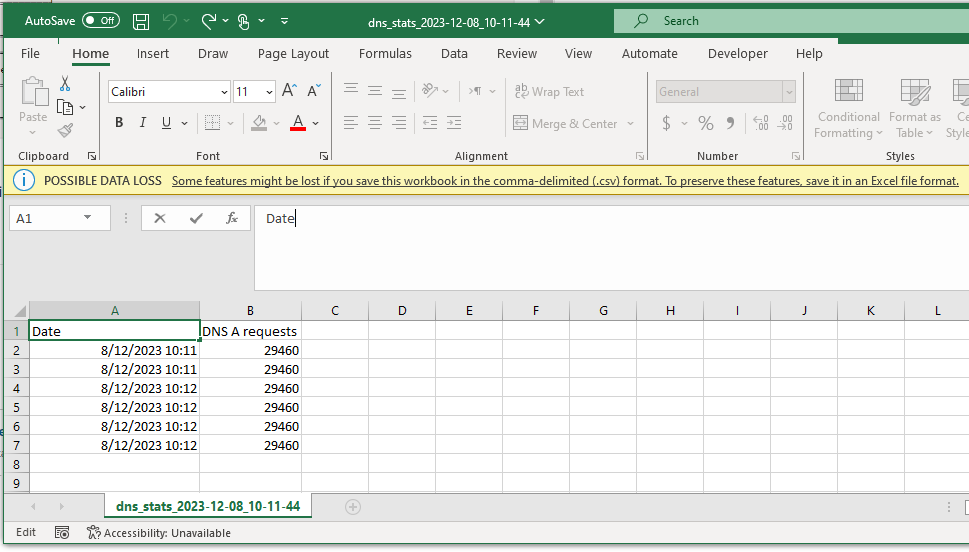Click the Merge & Center button
969x552 pixels.
(x=566, y=123)
